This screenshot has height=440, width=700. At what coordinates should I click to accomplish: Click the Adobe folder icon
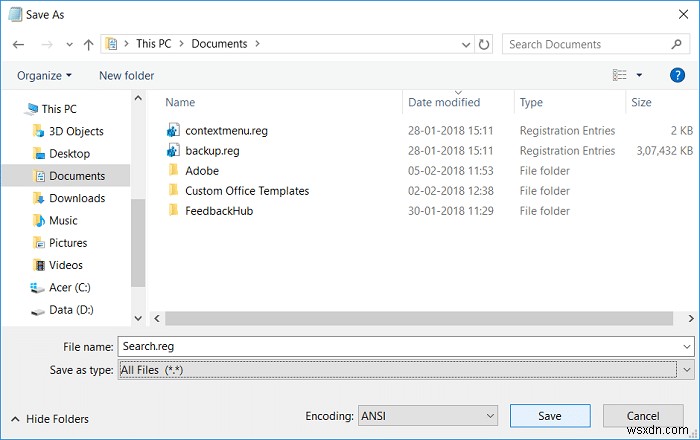point(173,170)
